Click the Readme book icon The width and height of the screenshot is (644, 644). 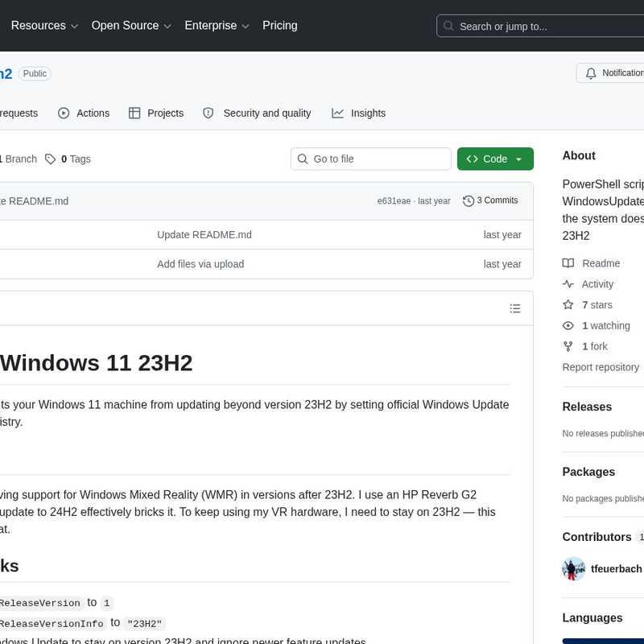pos(568,263)
